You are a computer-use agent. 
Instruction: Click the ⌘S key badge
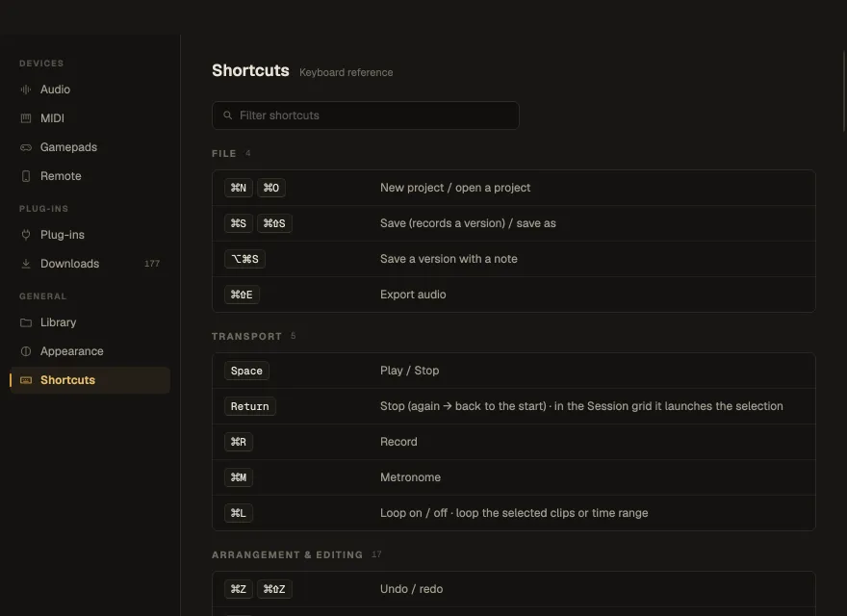239,223
